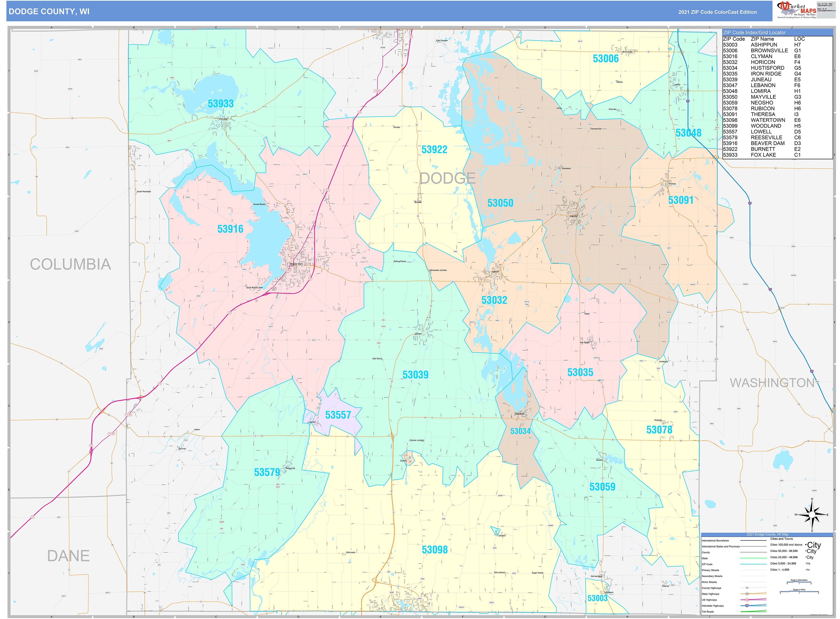This screenshot has width=840, height=619.
Task: Click the US Highways shield in legend
Action: click(747, 599)
